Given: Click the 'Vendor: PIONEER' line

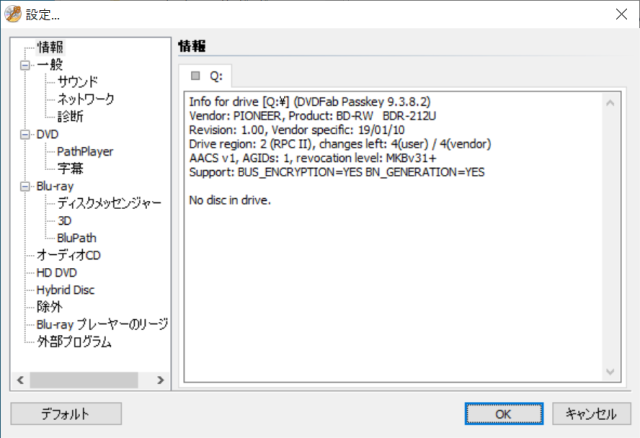Looking at the screenshot, I should click(313, 116).
